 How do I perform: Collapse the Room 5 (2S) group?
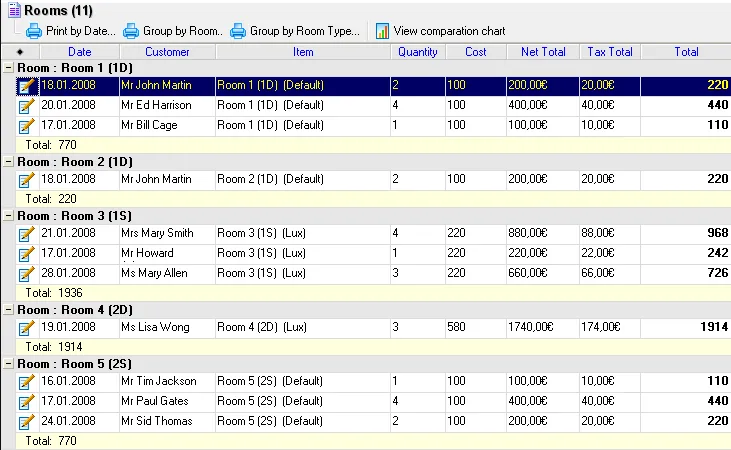(8, 364)
